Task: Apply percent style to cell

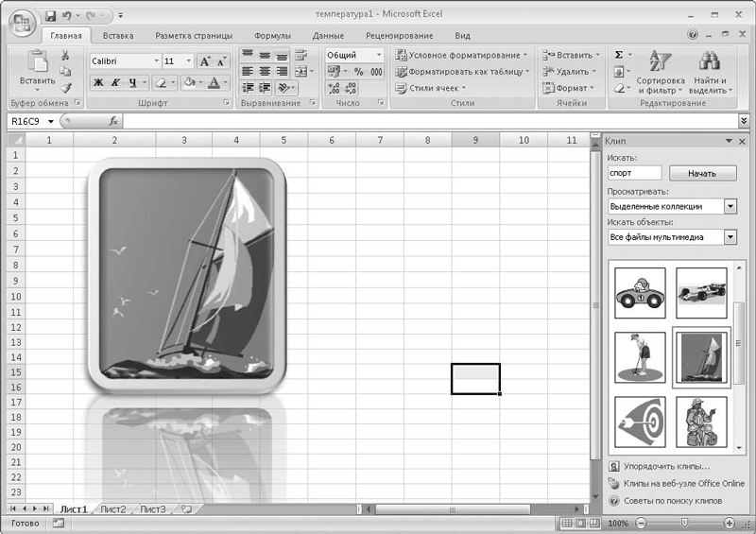Action: click(359, 72)
